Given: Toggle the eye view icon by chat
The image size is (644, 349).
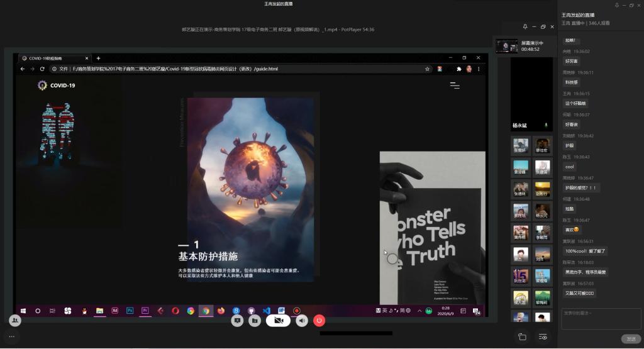Looking at the screenshot, I should tap(543, 337).
